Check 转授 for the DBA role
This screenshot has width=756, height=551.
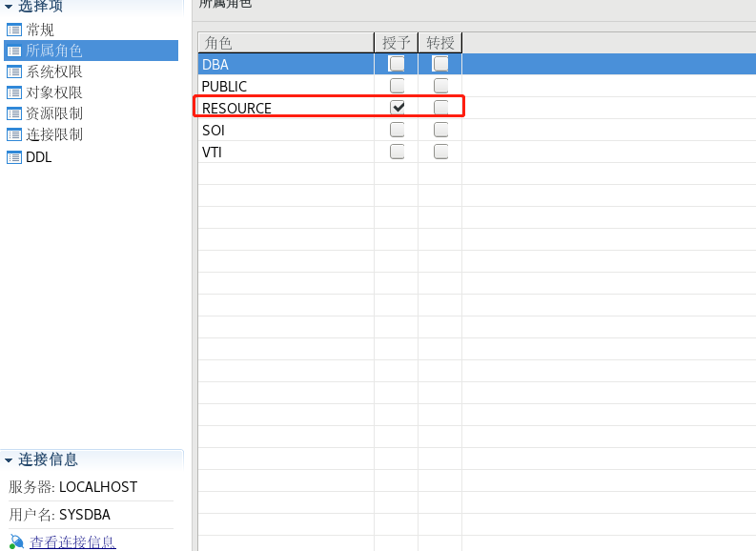pyautogui.click(x=440, y=64)
